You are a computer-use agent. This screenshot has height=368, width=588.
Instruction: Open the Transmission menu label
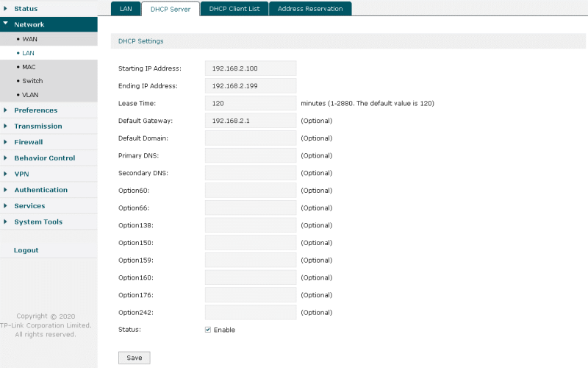click(38, 126)
